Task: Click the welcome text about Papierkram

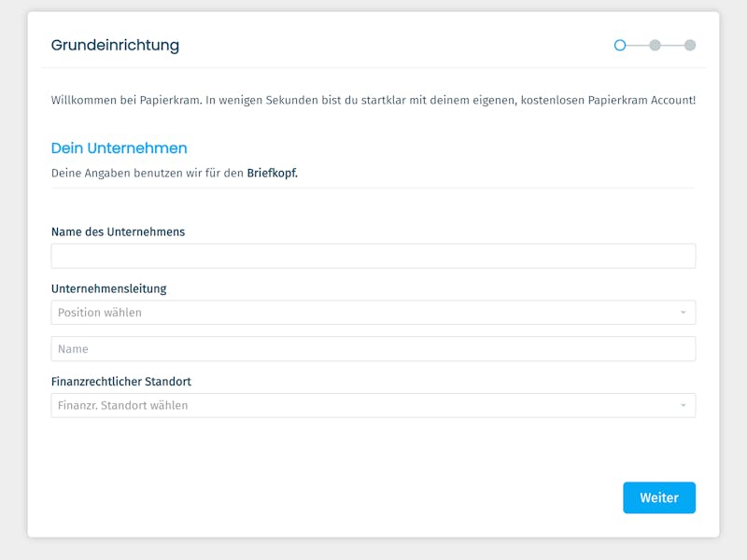Action: [373, 100]
